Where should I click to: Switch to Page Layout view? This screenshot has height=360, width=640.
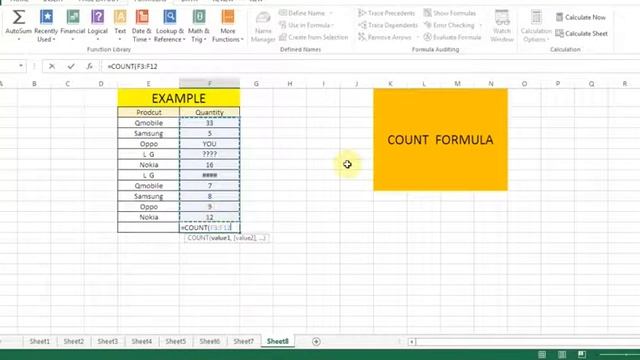click(x=562, y=354)
